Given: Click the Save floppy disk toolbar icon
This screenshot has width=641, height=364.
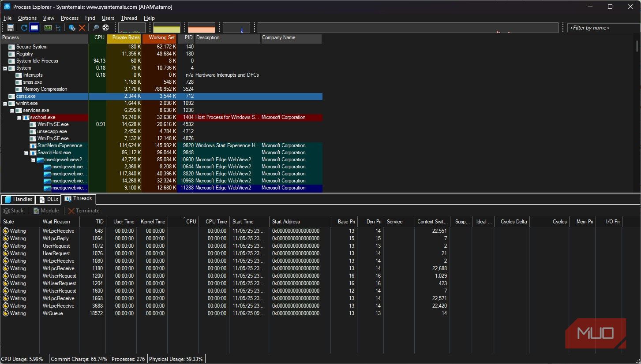Looking at the screenshot, I should 11,28.
